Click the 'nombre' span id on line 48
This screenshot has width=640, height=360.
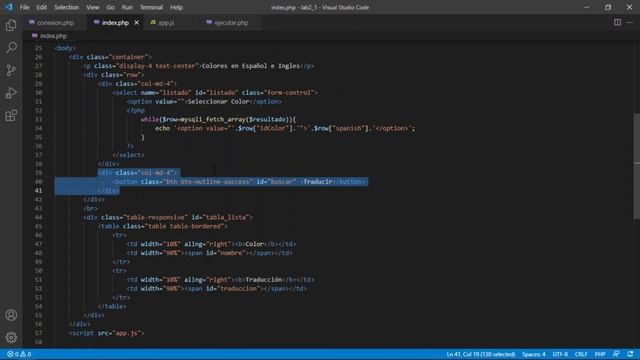(x=231, y=253)
